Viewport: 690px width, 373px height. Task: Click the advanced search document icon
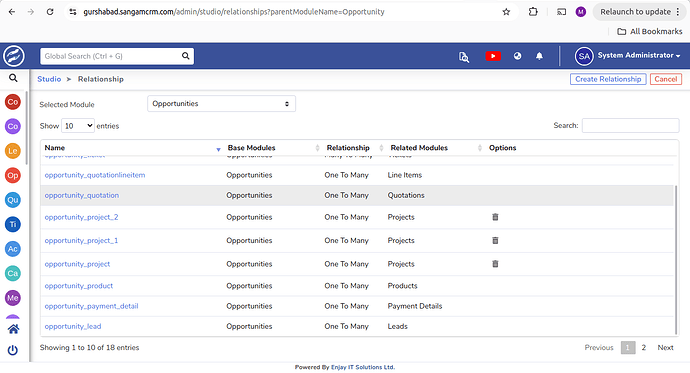click(x=463, y=56)
